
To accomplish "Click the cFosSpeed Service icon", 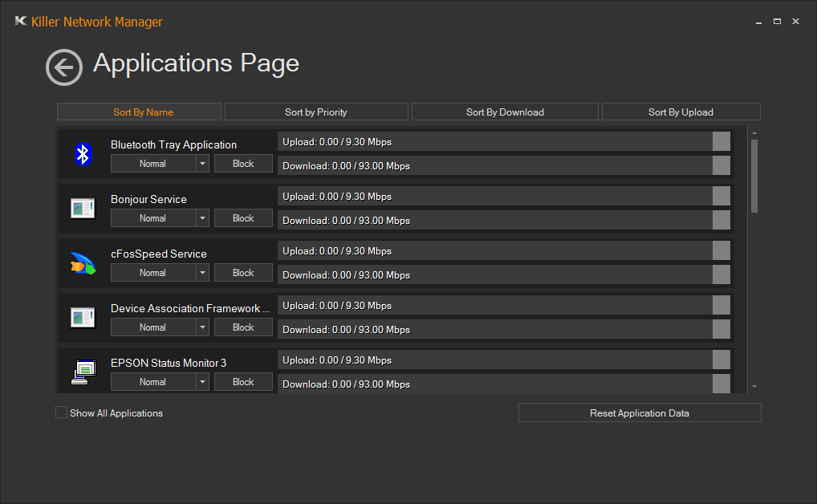I will pyautogui.click(x=83, y=263).
